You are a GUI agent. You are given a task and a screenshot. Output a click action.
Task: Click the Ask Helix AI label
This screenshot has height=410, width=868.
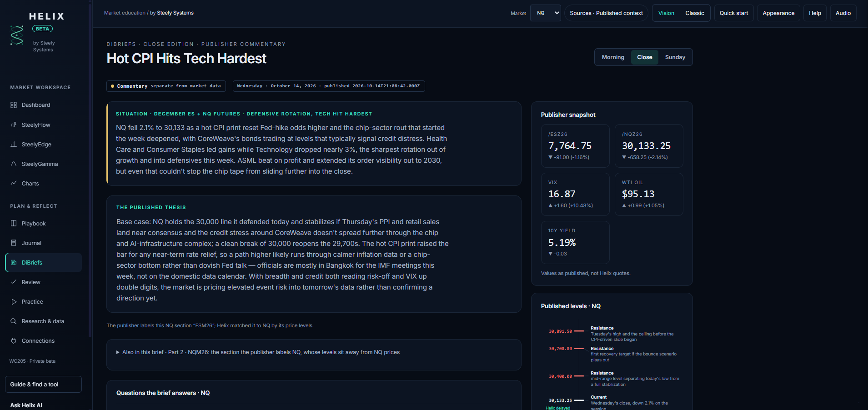[x=26, y=405]
